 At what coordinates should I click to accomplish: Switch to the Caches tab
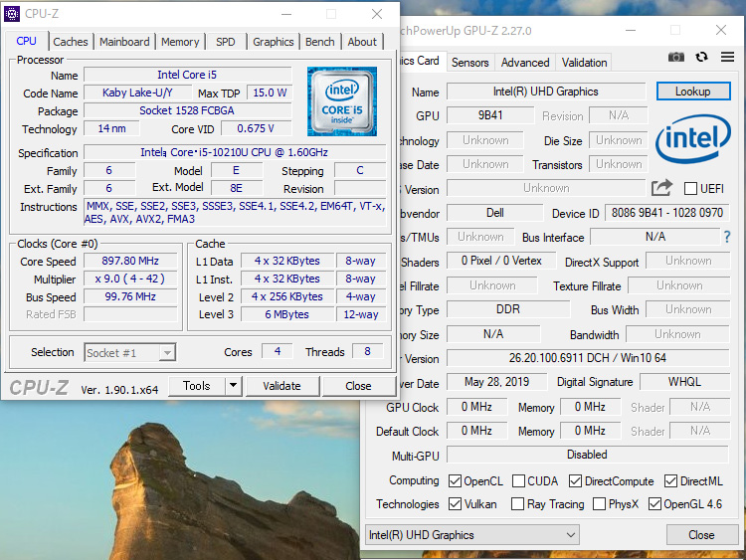point(71,42)
